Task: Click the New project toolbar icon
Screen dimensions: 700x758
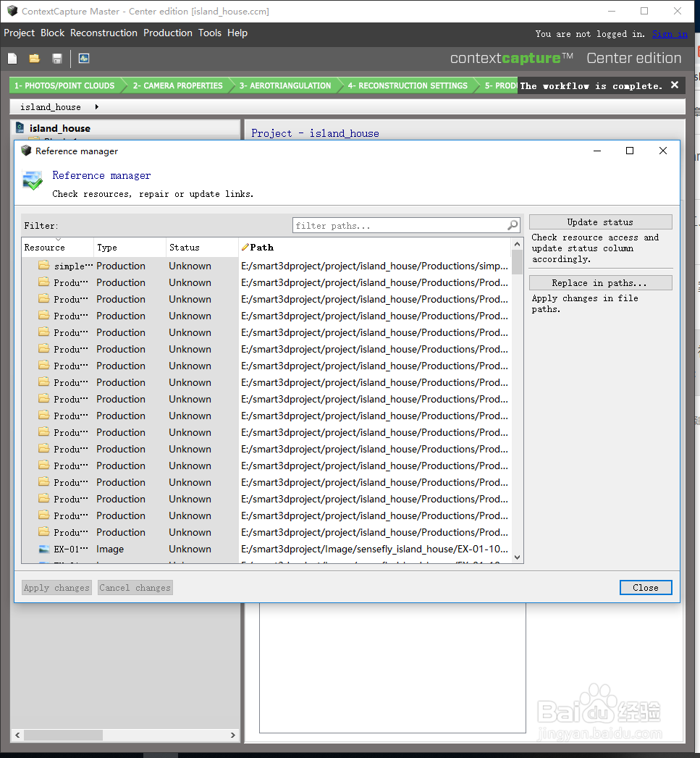Action: coord(12,59)
